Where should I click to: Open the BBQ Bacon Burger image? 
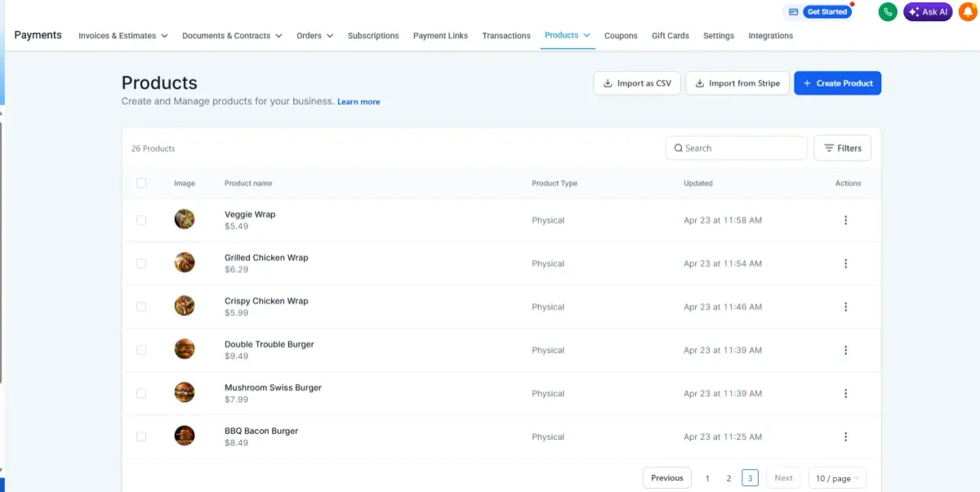(x=185, y=436)
